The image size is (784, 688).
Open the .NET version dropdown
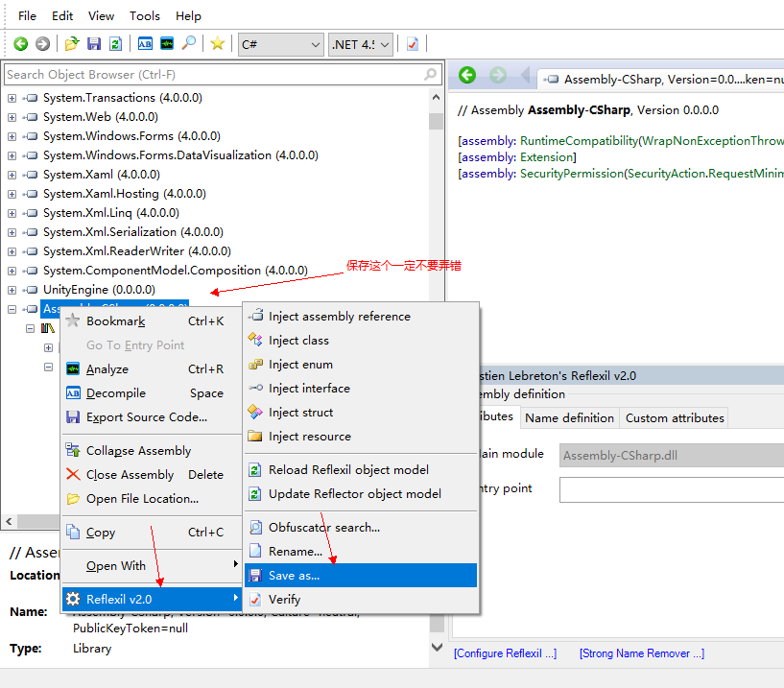click(x=361, y=44)
